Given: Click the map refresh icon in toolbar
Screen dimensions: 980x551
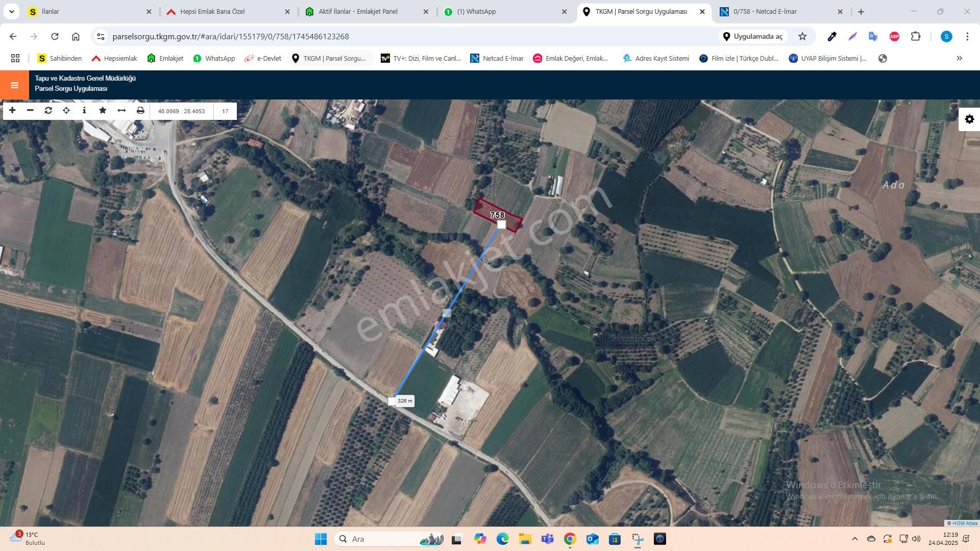Looking at the screenshot, I should point(48,111).
